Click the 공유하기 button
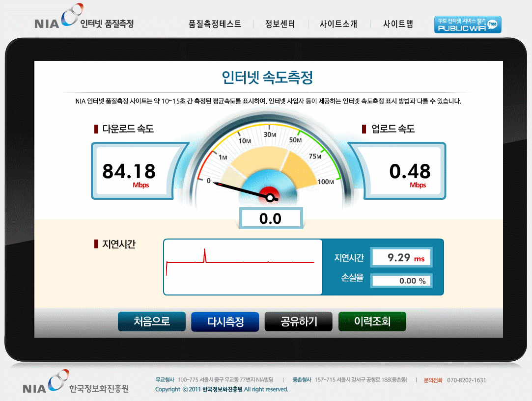 [x=299, y=321]
